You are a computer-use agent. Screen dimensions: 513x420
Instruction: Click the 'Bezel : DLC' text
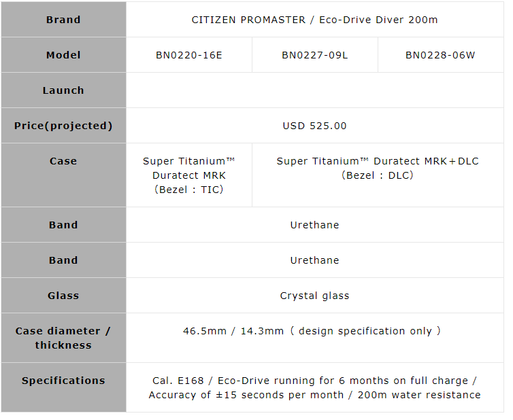[378, 175]
